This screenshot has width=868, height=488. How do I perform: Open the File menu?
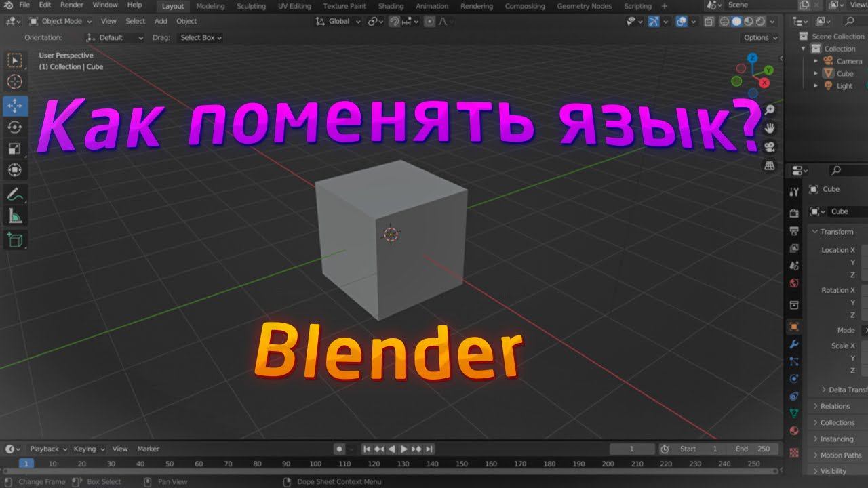click(x=24, y=5)
